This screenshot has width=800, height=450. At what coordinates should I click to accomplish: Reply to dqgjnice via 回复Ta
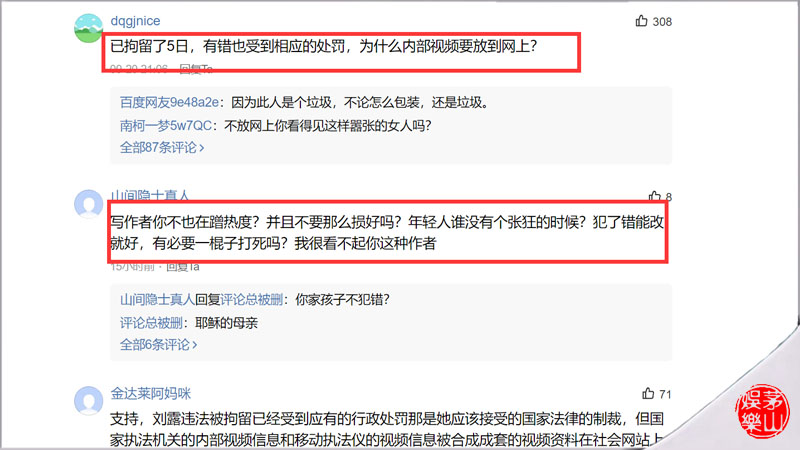196,68
